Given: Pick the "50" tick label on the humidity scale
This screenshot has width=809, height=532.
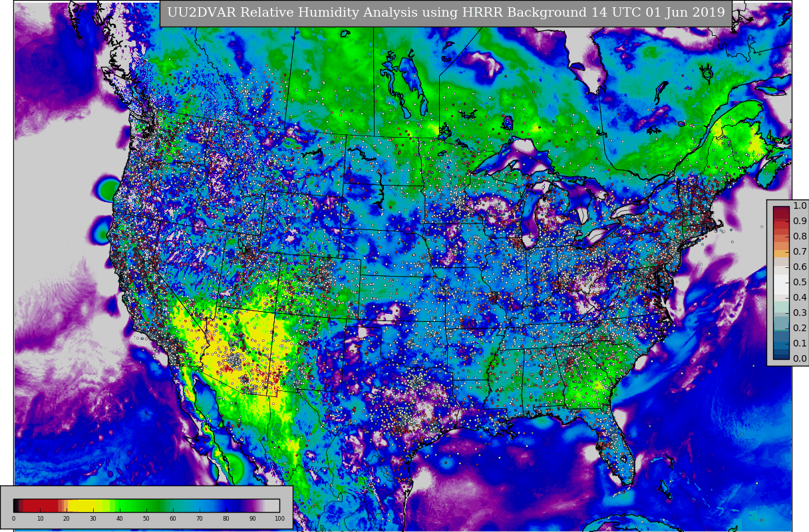Looking at the screenshot, I should [146, 519].
